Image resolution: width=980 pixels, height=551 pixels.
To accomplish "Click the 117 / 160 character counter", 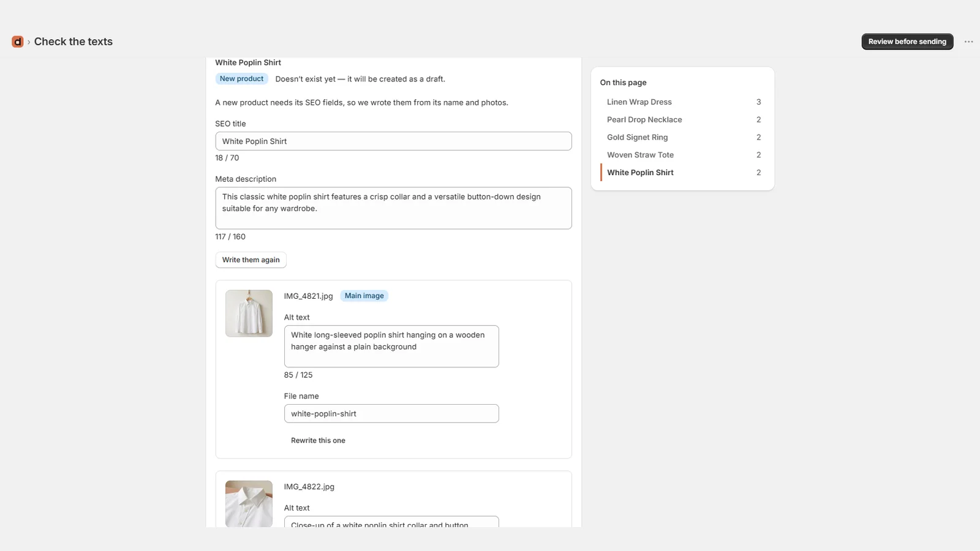I will [230, 237].
